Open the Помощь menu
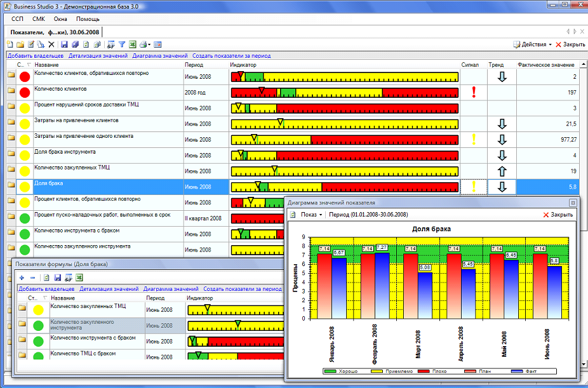This screenshot has width=588, height=388. coord(88,19)
